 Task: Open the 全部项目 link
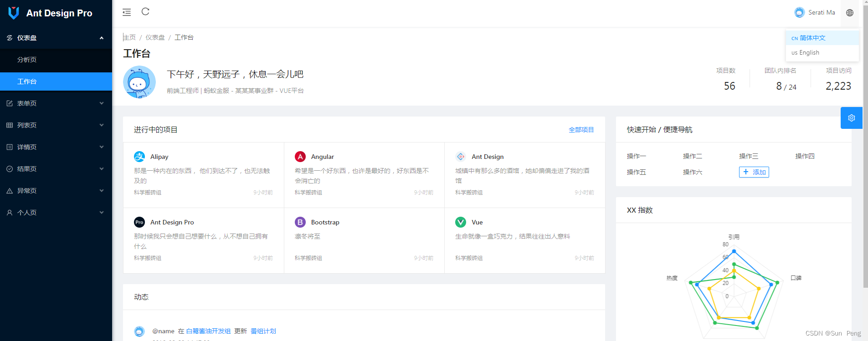(581, 130)
